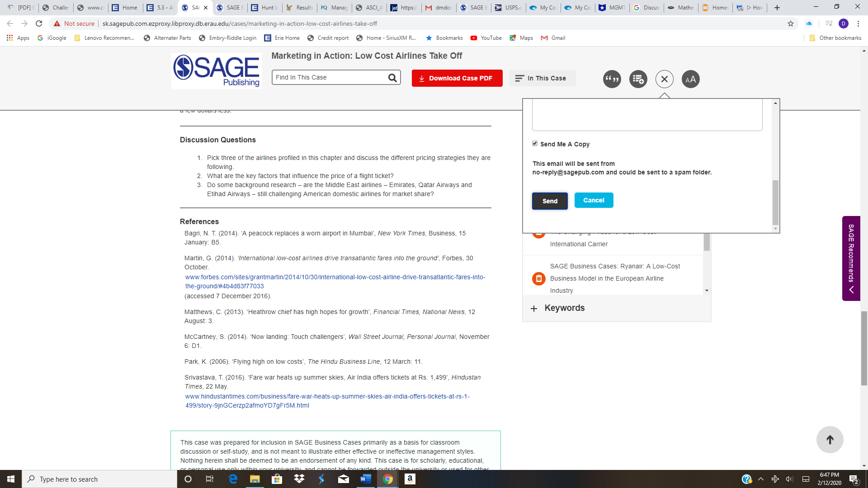This screenshot has height=488, width=868.
Task: Switch to the Results browser tab
Action: (300, 8)
